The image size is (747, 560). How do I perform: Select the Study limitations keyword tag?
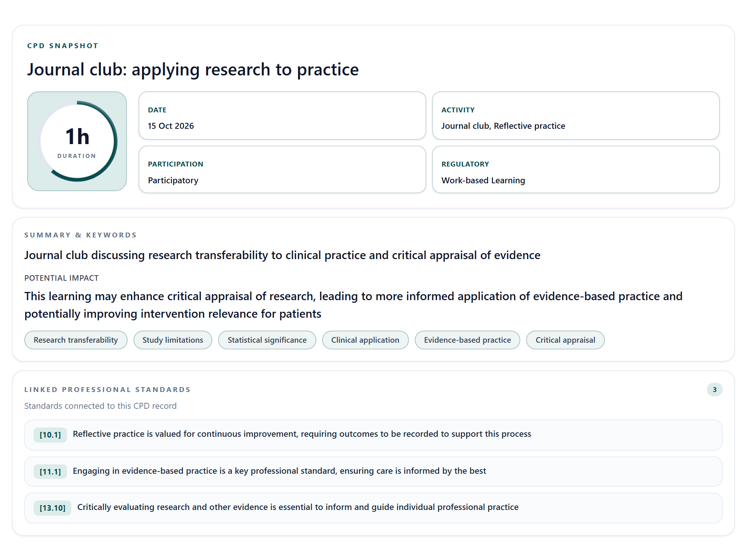[173, 340]
